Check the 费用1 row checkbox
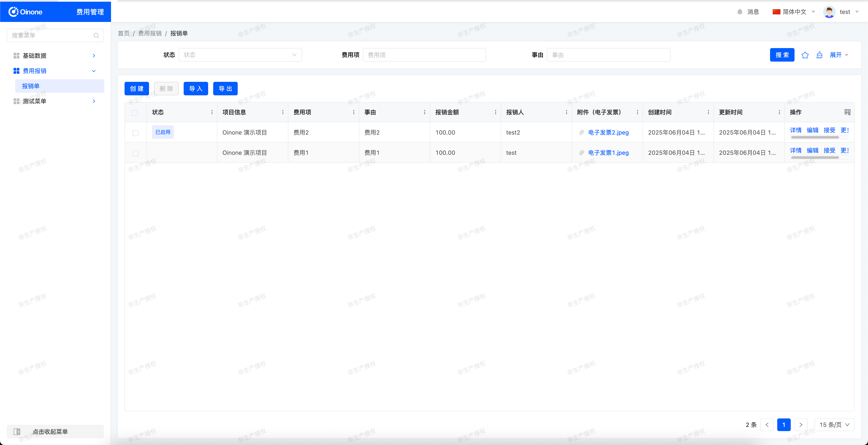The image size is (868, 445). (x=136, y=153)
